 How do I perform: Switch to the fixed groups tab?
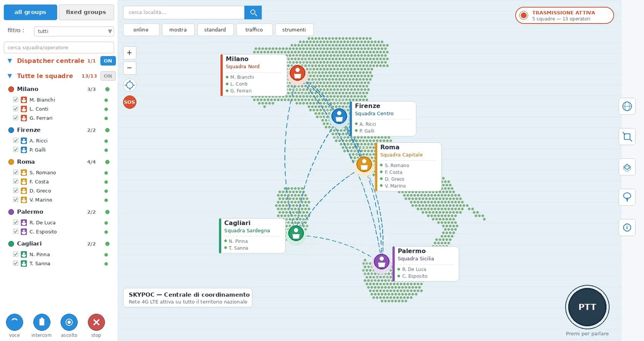click(x=86, y=12)
